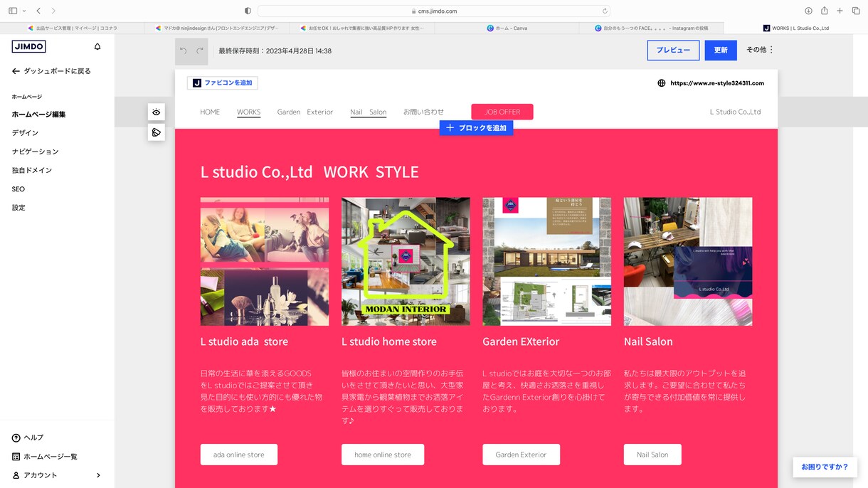Screen dimensions: 868x488
Task: Toggle Safari sidebar icon
Action: tap(13, 11)
